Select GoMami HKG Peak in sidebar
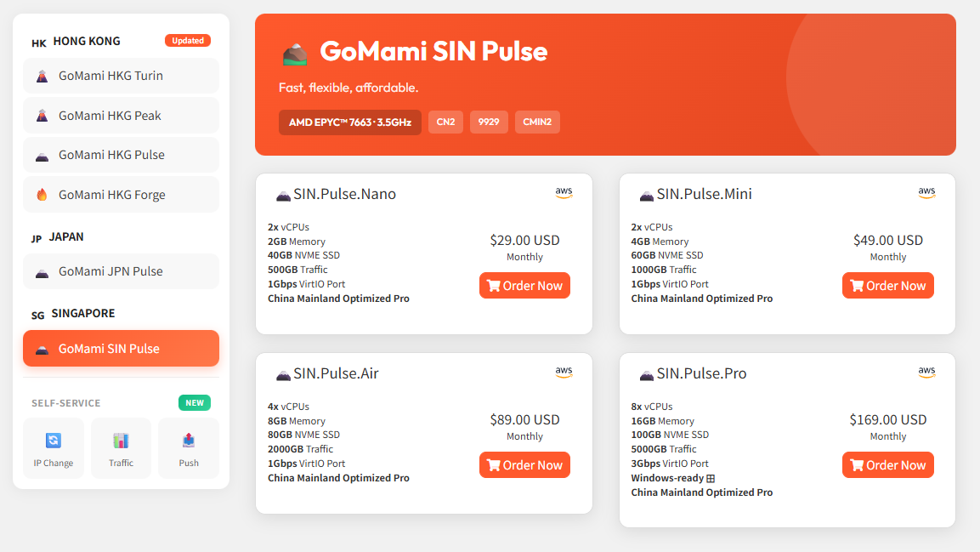 121,116
